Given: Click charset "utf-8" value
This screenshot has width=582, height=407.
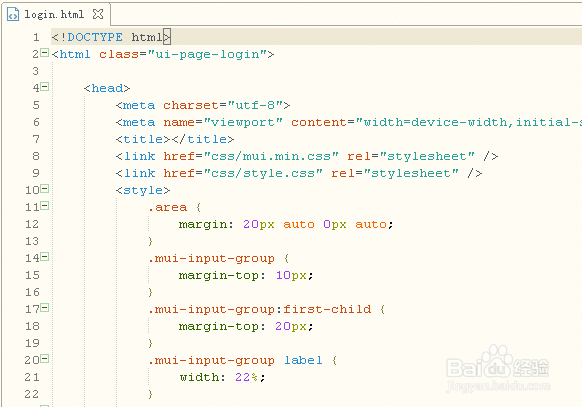Looking at the screenshot, I should pos(255,105).
